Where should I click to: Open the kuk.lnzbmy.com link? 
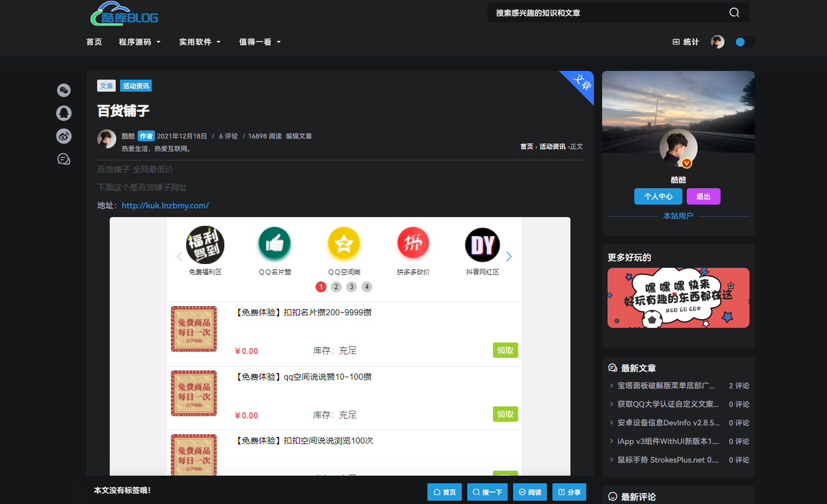point(165,205)
